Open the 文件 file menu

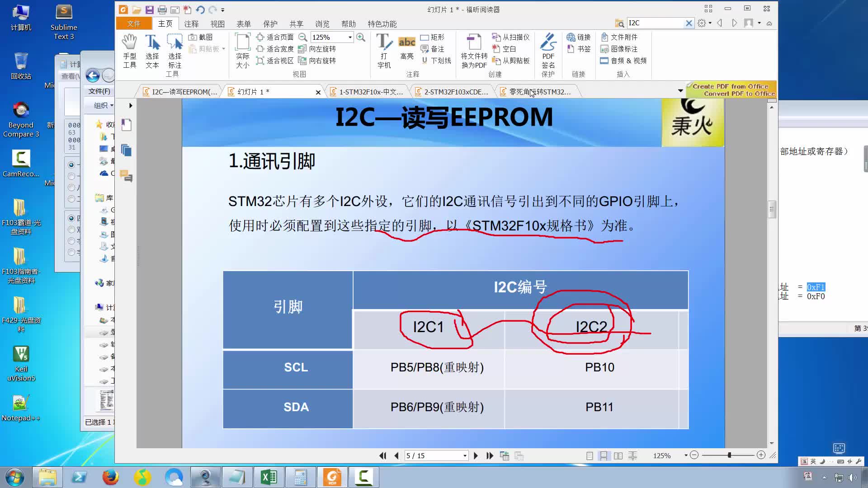pyautogui.click(x=133, y=23)
